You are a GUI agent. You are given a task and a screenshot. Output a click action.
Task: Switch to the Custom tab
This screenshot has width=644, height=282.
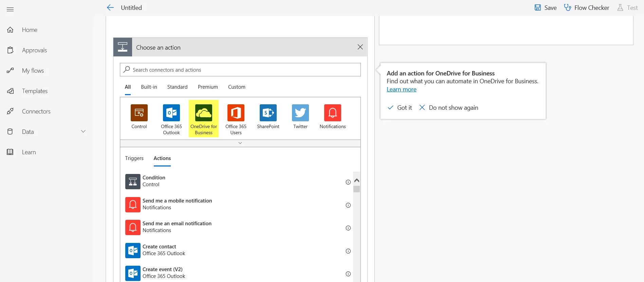[x=237, y=87]
